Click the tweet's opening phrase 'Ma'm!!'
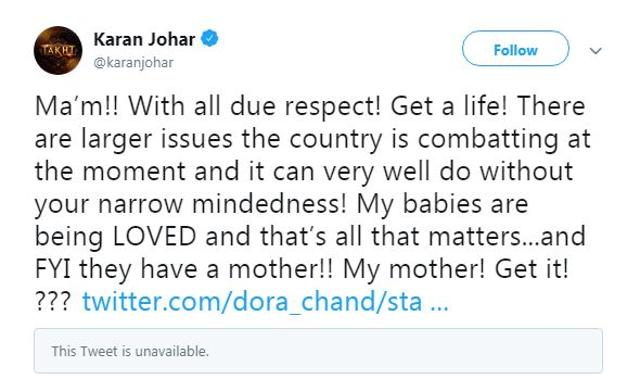This screenshot has width=640, height=379. [76, 106]
